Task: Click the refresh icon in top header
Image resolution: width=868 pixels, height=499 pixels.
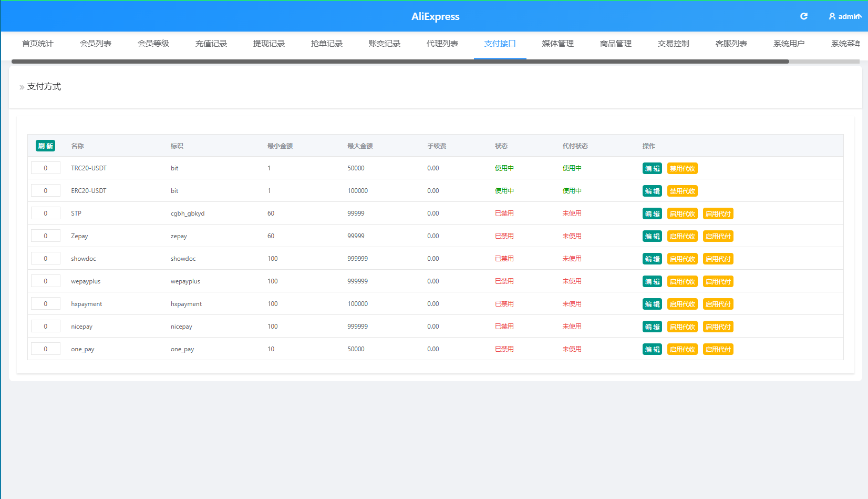Action: 803,16
